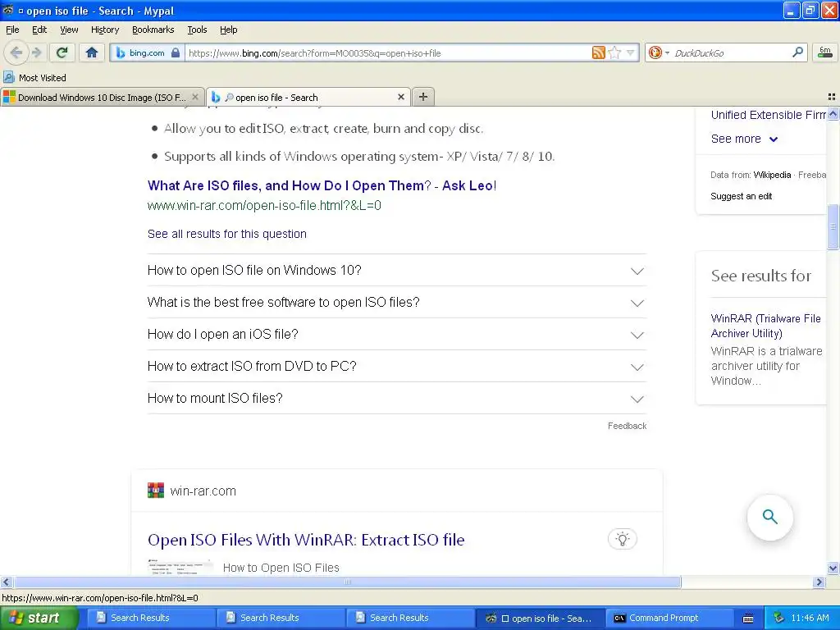This screenshot has width=840, height=630.
Task: Open the Windows start button
Action: coord(39,618)
